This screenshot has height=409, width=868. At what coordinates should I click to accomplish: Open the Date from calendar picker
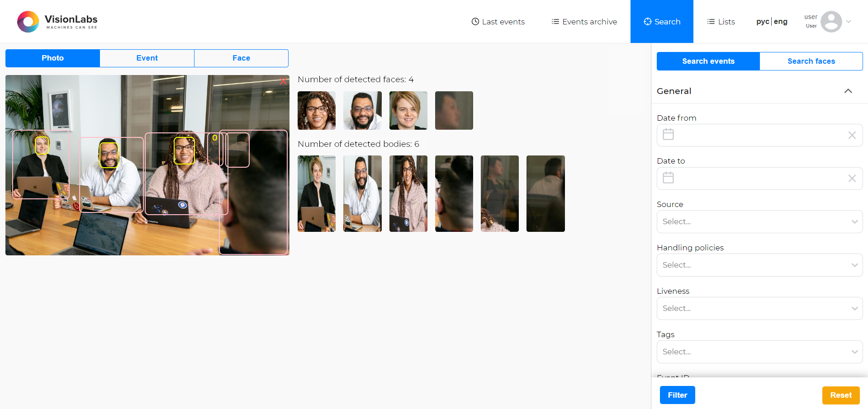click(x=668, y=134)
